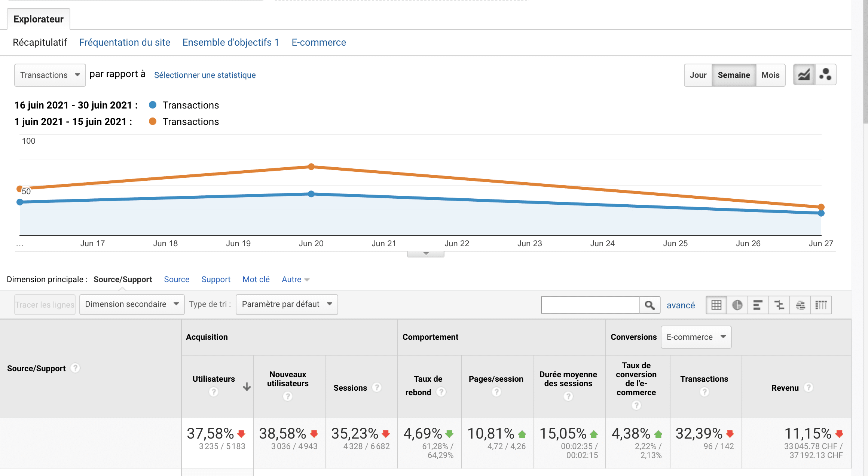Expand the Autre dimension dropdown
Screen dimensions: 868x476
coord(296,280)
